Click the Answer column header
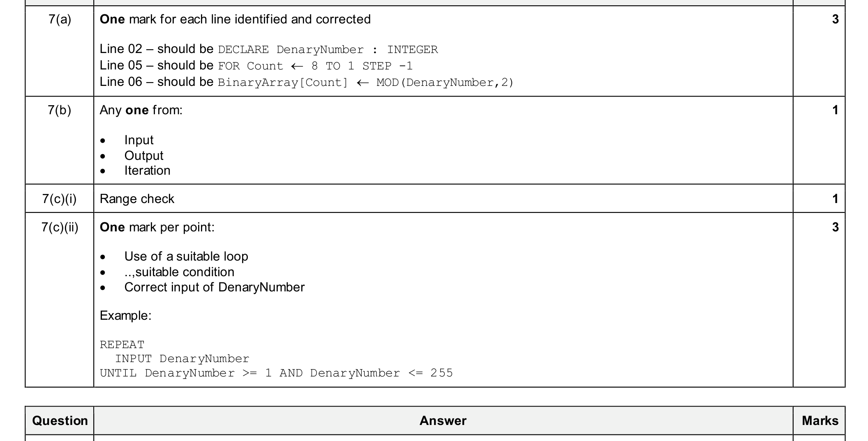 [x=443, y=421]
